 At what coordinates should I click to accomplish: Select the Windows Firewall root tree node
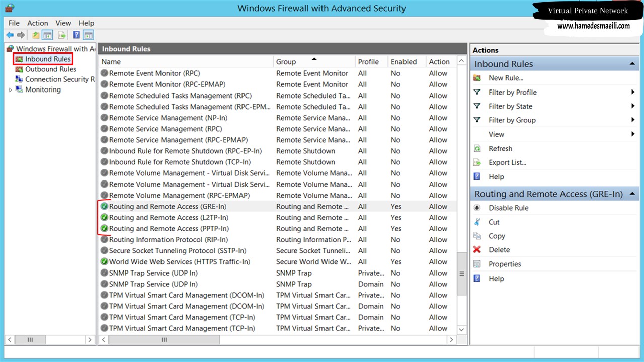click(55, 49)
